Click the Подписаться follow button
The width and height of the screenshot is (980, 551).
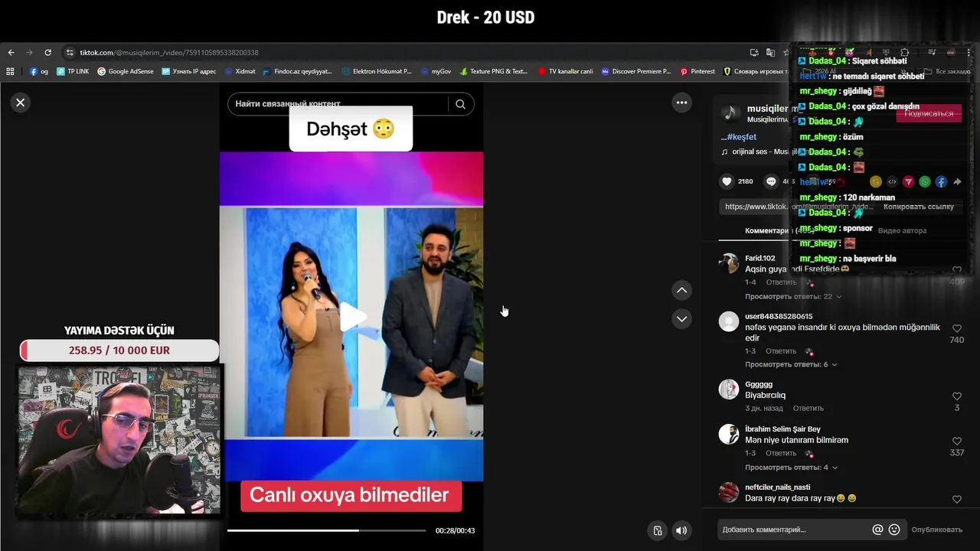[929, 113]
